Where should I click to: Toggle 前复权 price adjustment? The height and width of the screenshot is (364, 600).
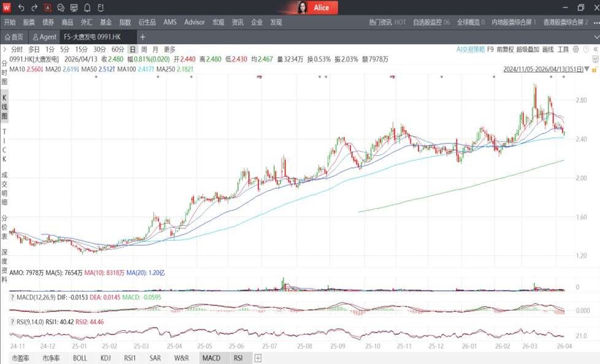[x=506, y=49]
